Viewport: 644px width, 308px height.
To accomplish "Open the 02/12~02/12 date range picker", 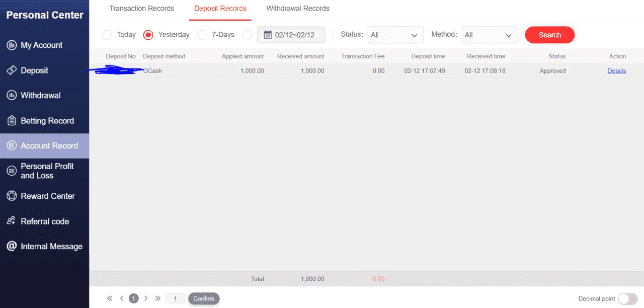I will [x=291, y=35].
